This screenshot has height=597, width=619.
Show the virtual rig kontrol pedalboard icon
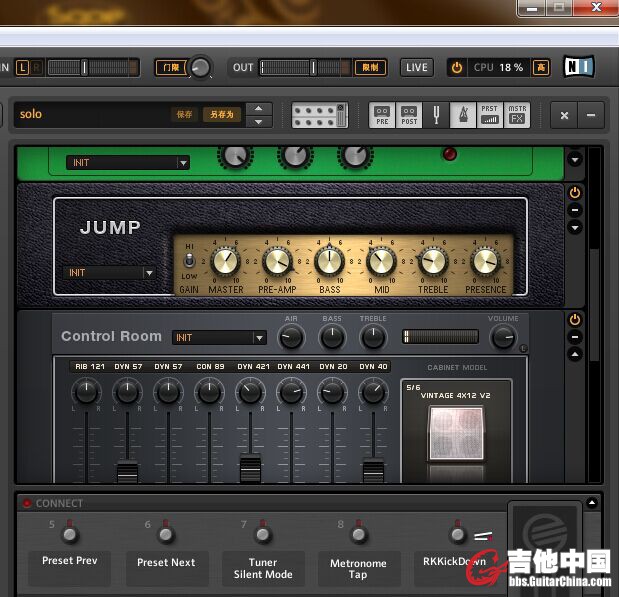point(320,115)
